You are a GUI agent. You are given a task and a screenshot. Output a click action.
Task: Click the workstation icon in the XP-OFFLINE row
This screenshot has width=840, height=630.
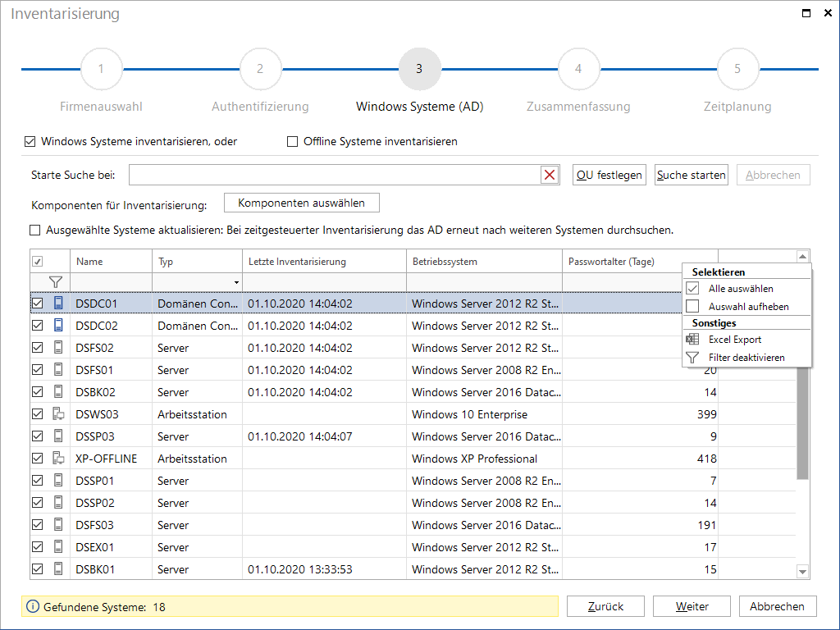pos(58,459)
